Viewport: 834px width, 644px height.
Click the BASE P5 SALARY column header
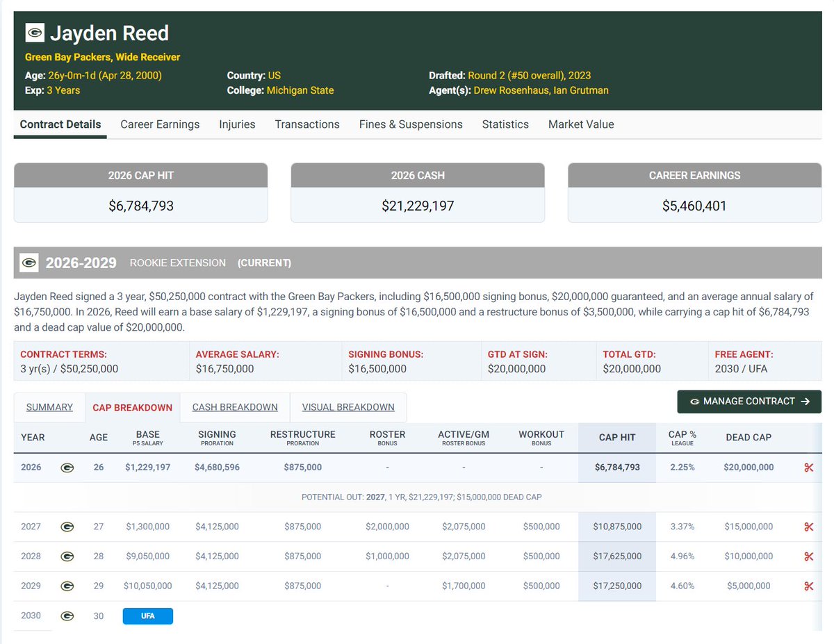pyautogui.click(x=148, y=438)
